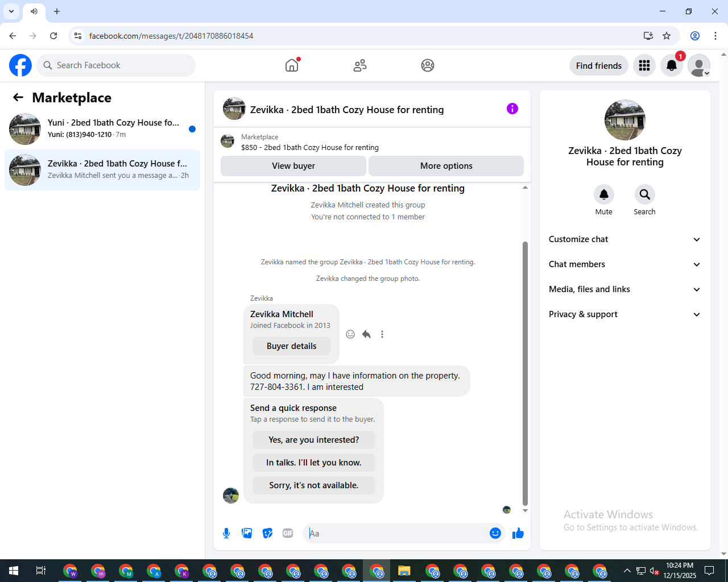Screen dimensions: 728x582
Task: React to the Zevikka Mitchell card with emoji
Action: point(350,334)
